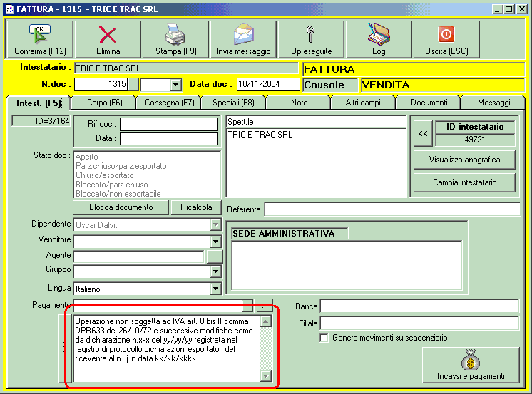Click into the Referente input field

click(392, 209)
